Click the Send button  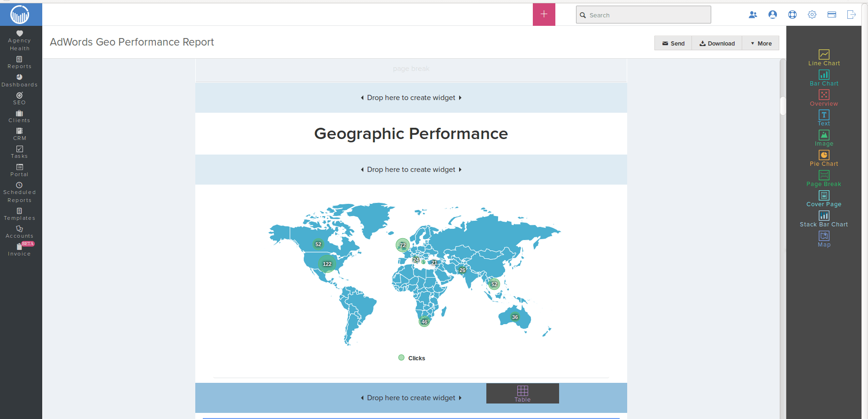[673, 43]
